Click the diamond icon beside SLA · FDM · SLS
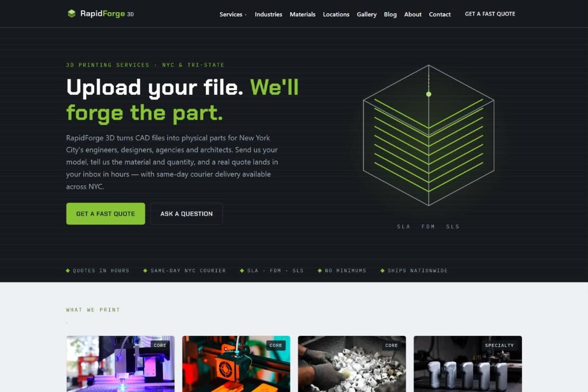Image resolution: width=588 pixels, height=392 pixels. [x=242, y=270]
